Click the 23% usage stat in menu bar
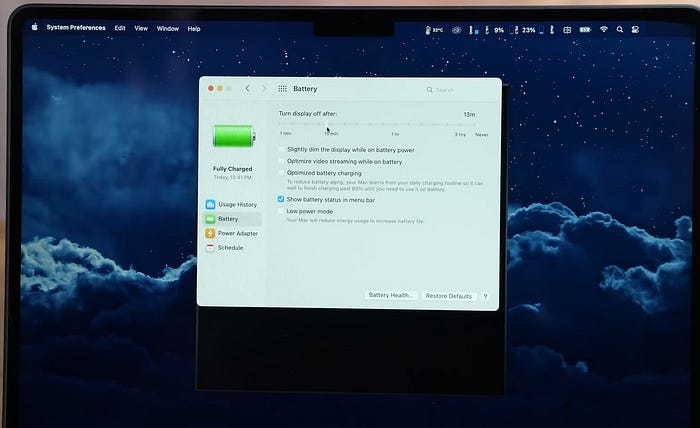This screenshot has width=700, height=428. point(529,30)
